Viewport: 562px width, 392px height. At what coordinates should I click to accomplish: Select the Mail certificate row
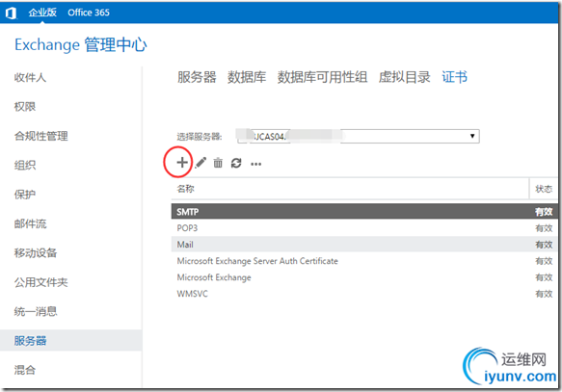[364, 245]
